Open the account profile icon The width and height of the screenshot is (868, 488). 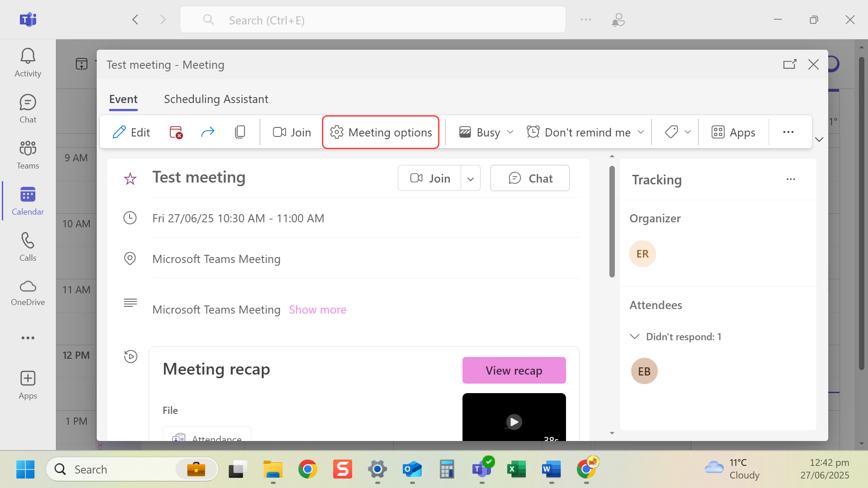[x=618, y=19]
